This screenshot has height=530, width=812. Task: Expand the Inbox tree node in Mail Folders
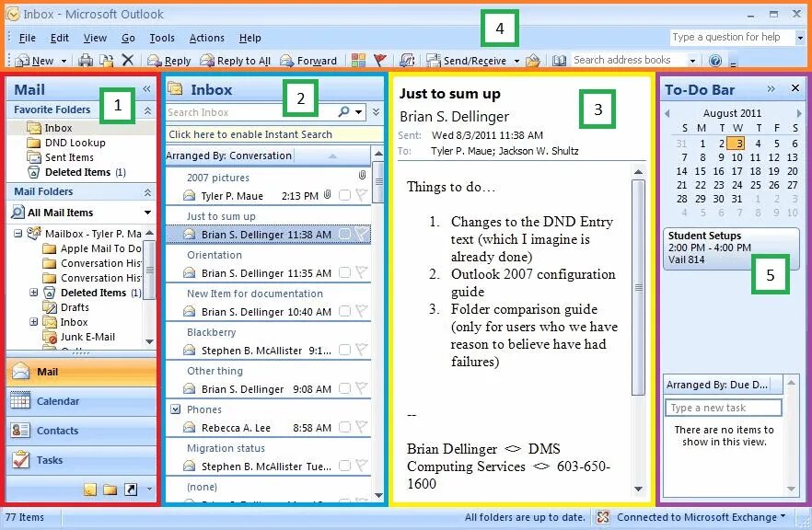tap(34, 322)
